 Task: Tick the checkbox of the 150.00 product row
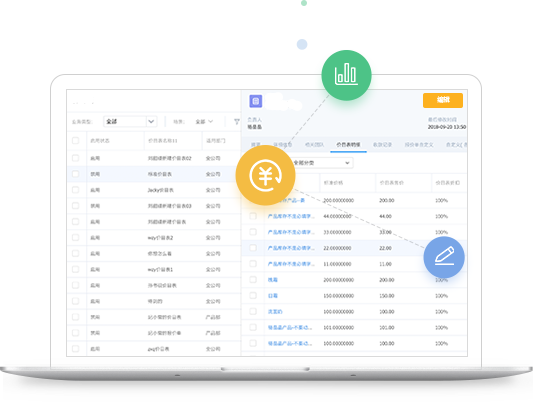click(x=253, y=296)
